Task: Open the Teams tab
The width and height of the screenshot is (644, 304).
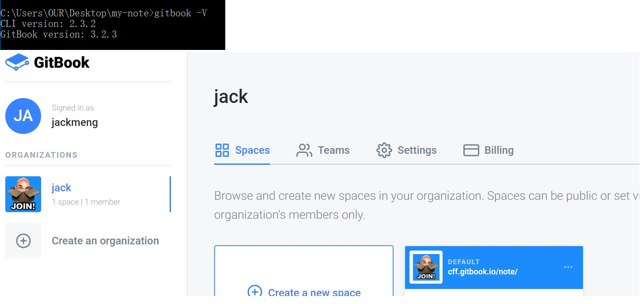Action: click(x=323, y=150)
